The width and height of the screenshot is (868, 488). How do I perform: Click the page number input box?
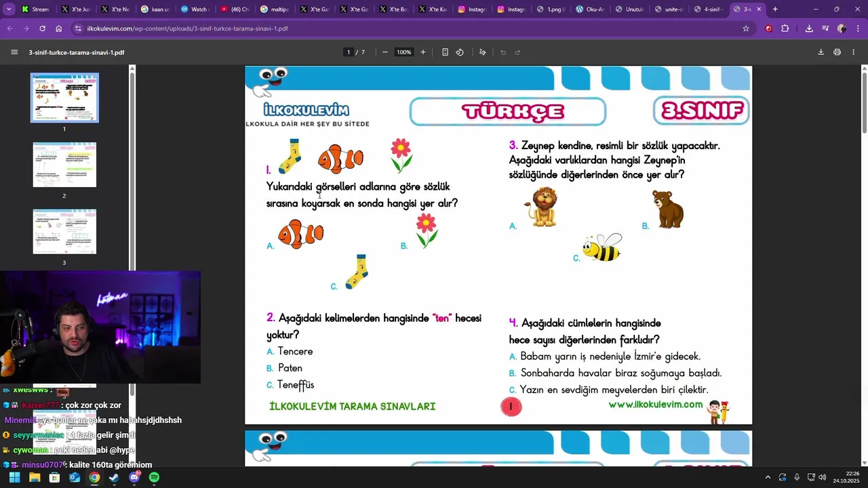349,52
